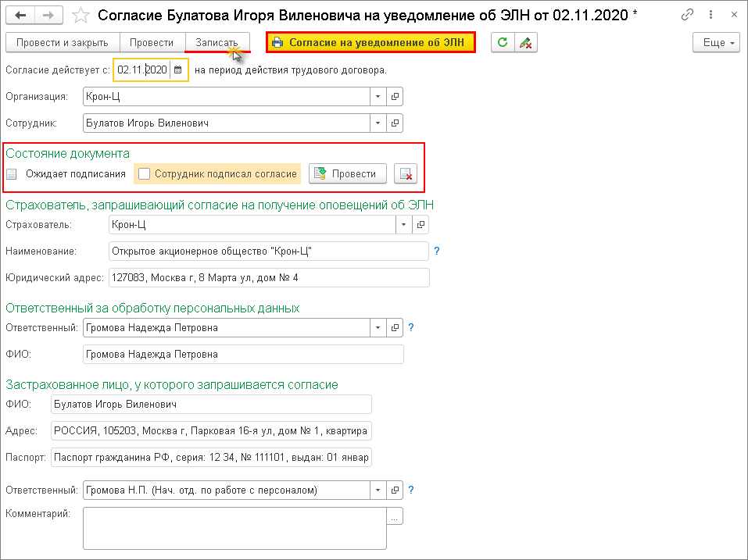748x560 pixels.
Task: Click help question mark beside Ответственный Громова Надежда
Action: click(410, 327)
